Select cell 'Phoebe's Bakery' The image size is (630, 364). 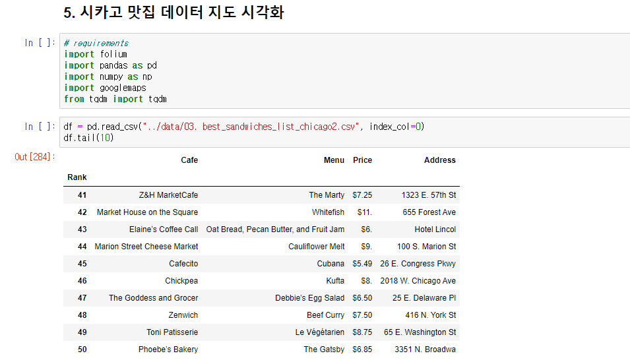[168, 349]
